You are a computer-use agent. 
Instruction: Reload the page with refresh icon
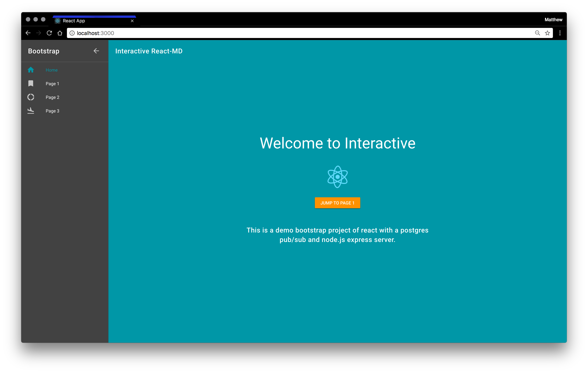49,33
